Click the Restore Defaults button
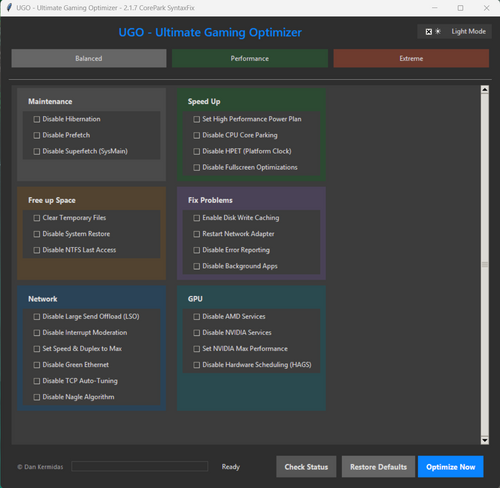 [378, 467]
